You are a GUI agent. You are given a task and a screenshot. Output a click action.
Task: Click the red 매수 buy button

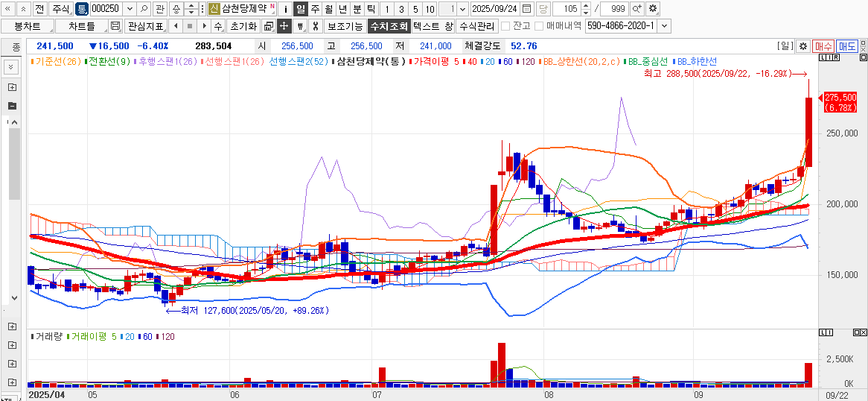coord(823,46)
